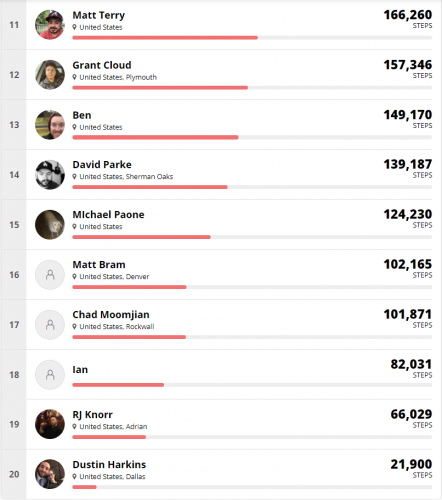This screenshot has width=442, height=500.
Task: Select David Parke's black-and-white avatar
Action: [50, 175]
